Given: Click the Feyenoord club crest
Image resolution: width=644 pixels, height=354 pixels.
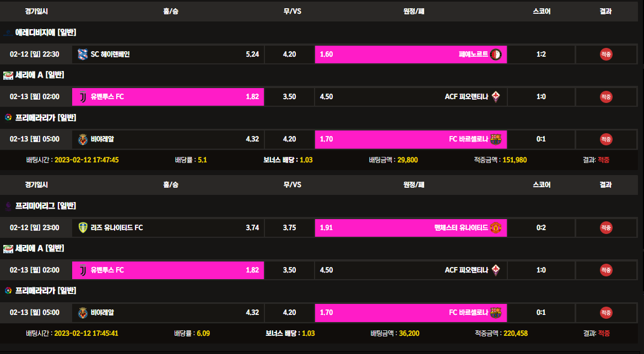Looking at the screenshot, I should pos(496,55).
